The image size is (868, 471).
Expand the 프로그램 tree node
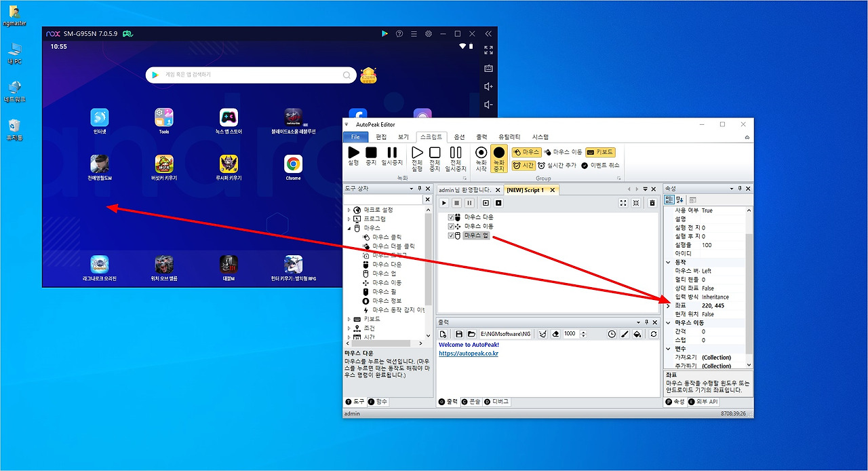pyautogui.click(x=349, y=219)
